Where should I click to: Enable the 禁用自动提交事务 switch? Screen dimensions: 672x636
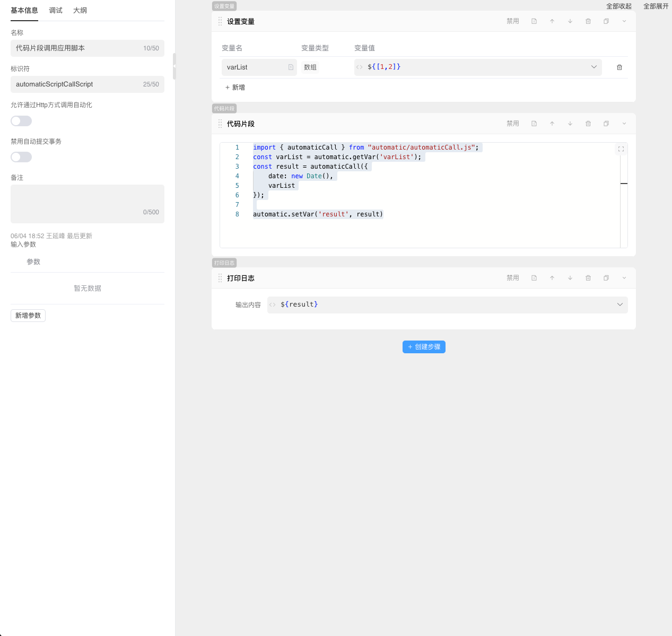tap(21, 157)
